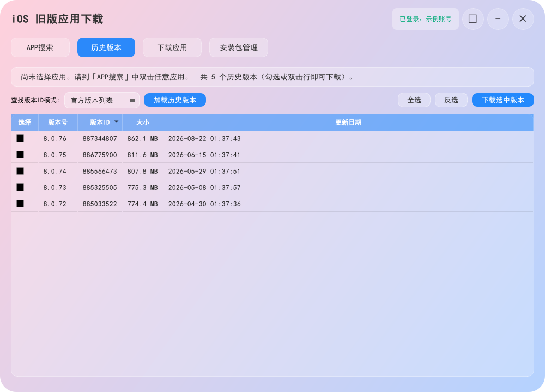Sort by the 版本号 column header
Viewport: 545px width, 392px height.
pyautogui.click(x=58, y=122)
